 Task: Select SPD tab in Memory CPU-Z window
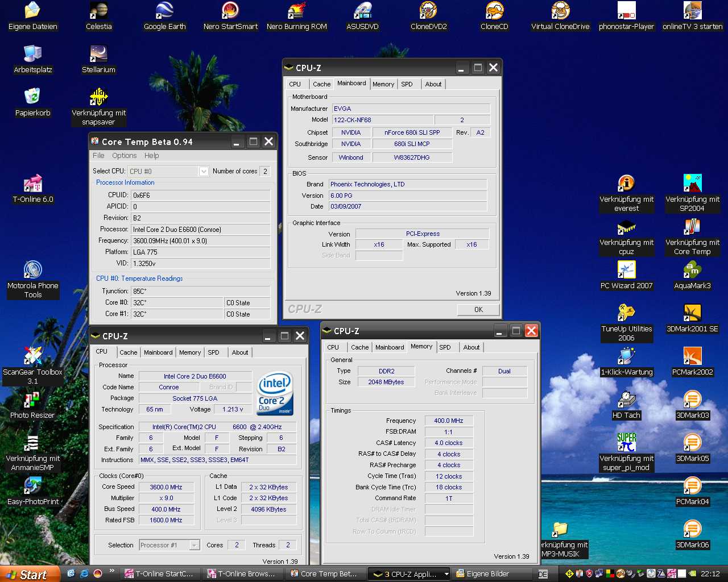coord(445,347)
